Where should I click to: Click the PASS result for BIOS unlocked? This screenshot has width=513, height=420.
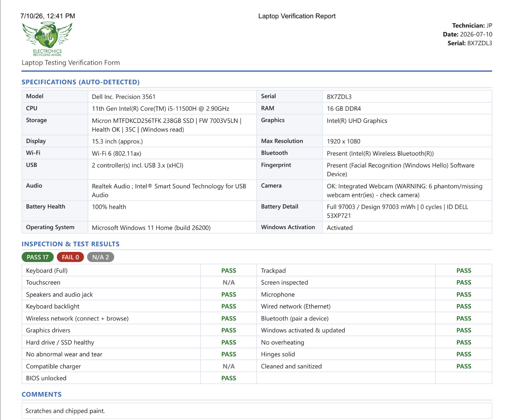click(229, 378)
